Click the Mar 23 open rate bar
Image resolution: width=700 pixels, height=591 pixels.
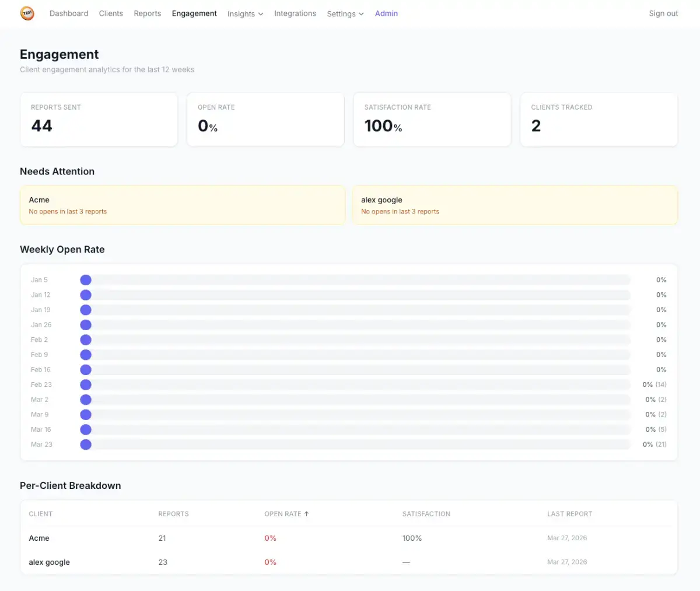(355, 445)
